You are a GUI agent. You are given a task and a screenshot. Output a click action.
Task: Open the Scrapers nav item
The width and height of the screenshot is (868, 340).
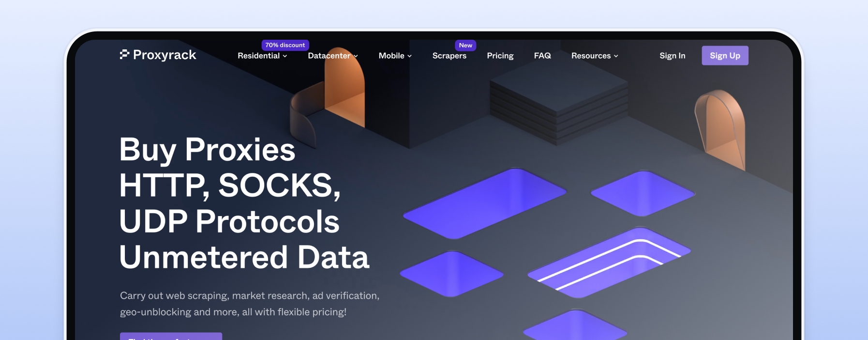[449, 56]
